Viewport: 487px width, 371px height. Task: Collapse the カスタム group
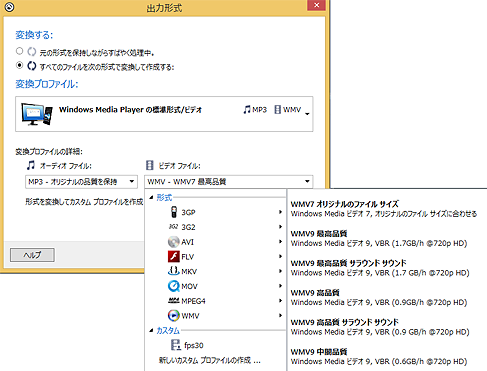click(x=151, y=330)
